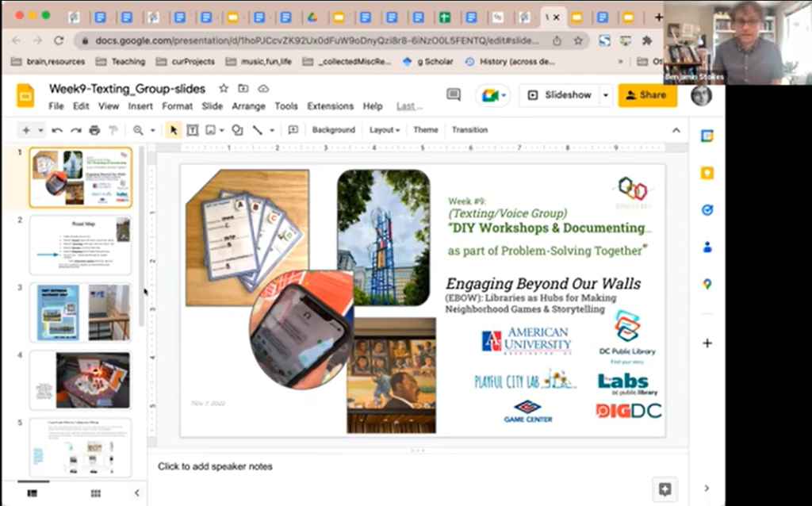Print the presentation
This screenshot has height=506, width=812.
94,131
